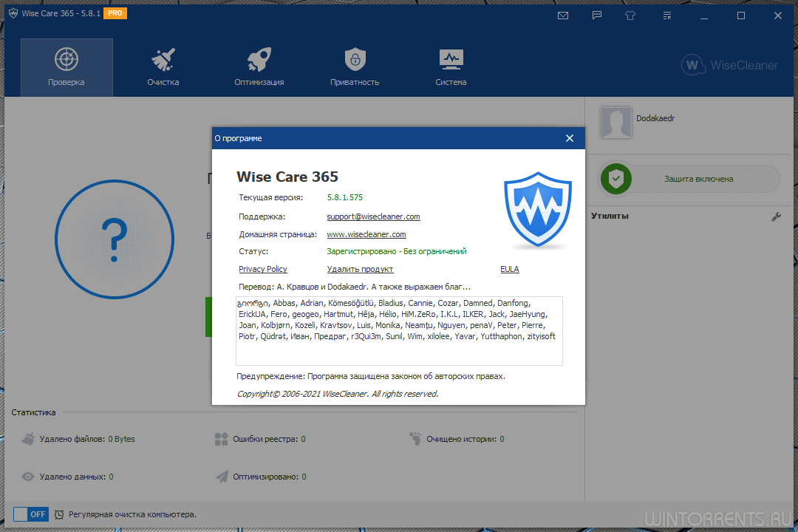
Task: Open the feedback chat bubble icon
Action: (x=597, y=16)
